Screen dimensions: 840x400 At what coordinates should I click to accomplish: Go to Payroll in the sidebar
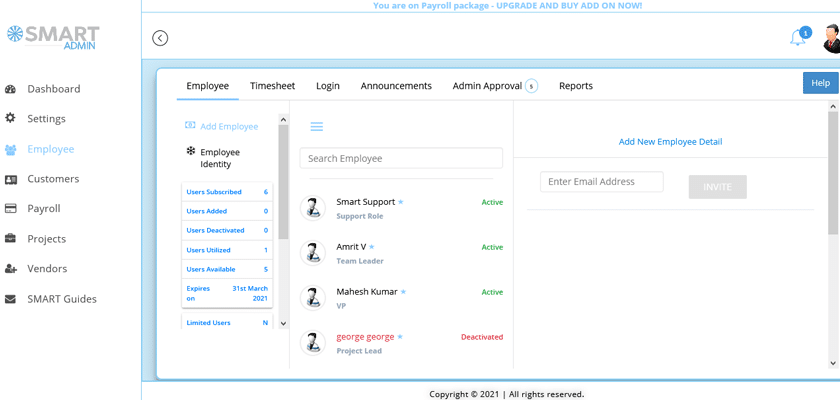coord(44,209)
